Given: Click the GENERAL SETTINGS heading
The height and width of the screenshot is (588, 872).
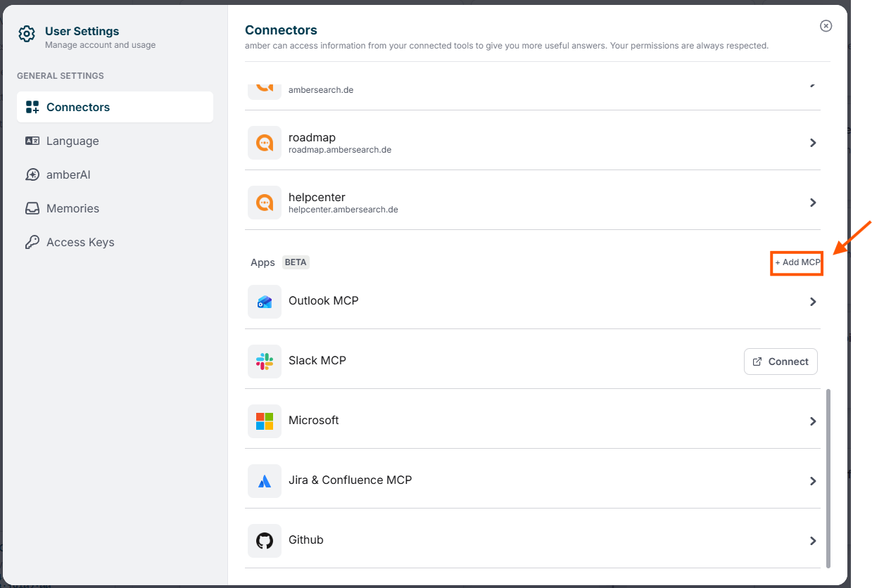Looking at the screenshot, I should [61, 75].
